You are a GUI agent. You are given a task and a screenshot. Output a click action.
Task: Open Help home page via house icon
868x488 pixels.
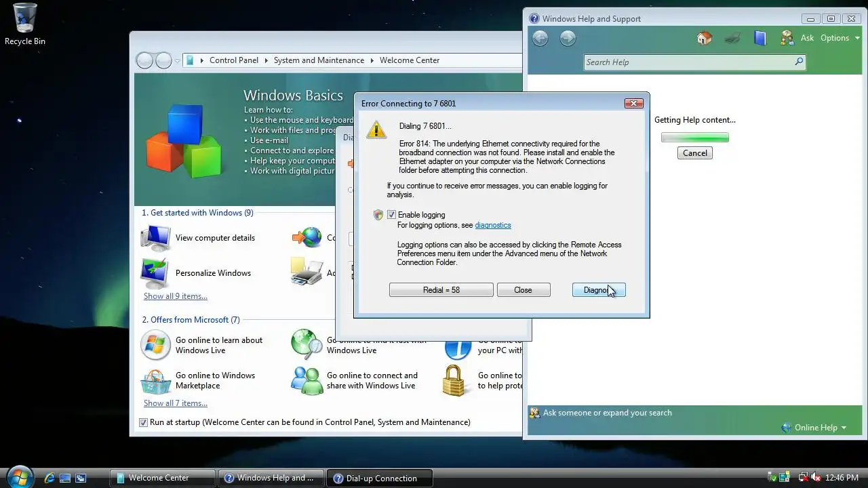pos(705,38)
